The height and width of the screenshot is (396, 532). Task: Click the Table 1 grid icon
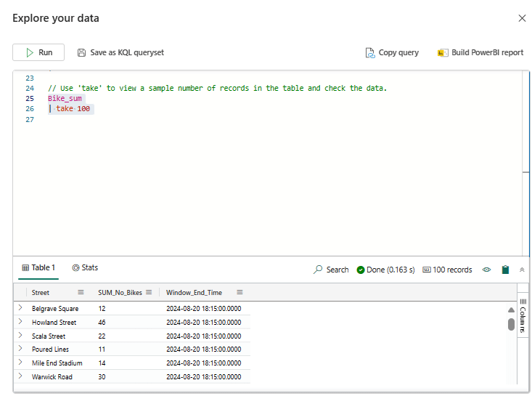25,267
